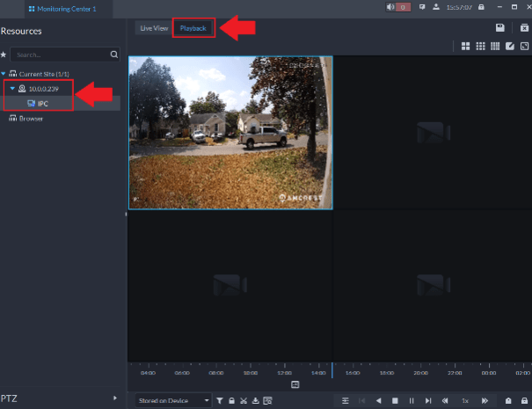This screenshot has width=532, height=409.
Task: Set the 3x3 nine-window split layout
Action: coord(480,46)
